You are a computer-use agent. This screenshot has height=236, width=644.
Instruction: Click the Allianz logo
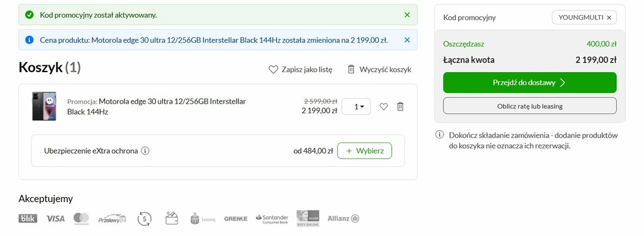point(343,218)
